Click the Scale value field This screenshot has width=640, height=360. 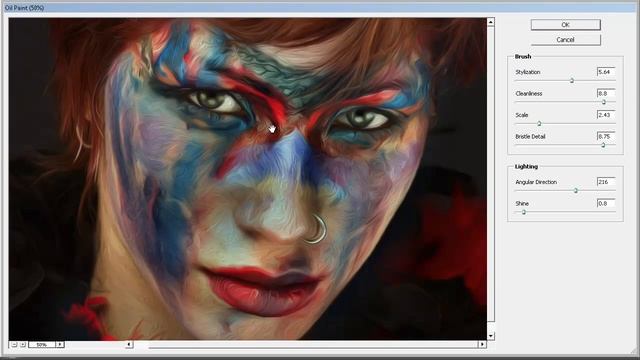coord(606,115)
